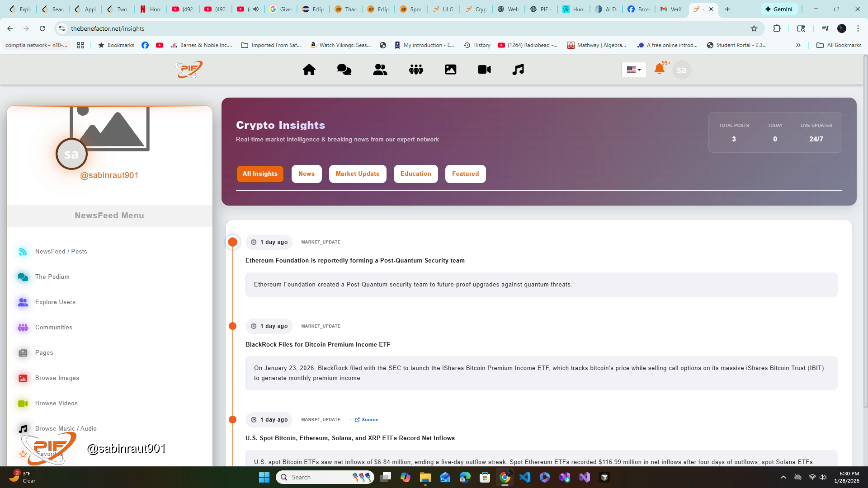Click the PIF logo in the header
The image size is (868, 488).
[x=189, y=70]
